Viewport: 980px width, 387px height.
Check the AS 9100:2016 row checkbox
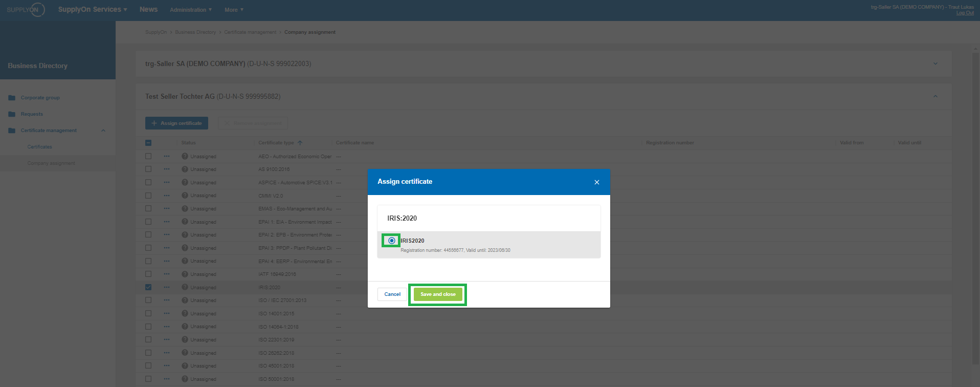pyautogui.click(x=148, y=169)
